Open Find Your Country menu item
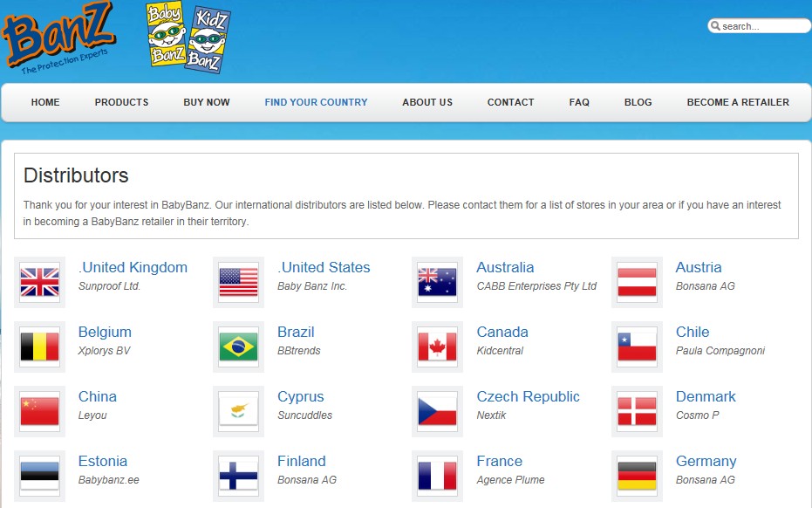The width and height of the screenshot is (812, 508). 316,102
